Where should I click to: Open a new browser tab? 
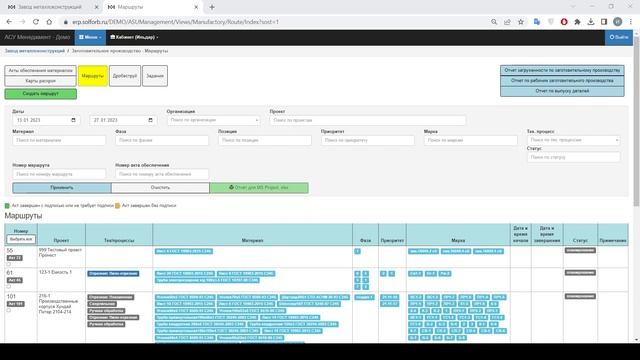(212, 7)
